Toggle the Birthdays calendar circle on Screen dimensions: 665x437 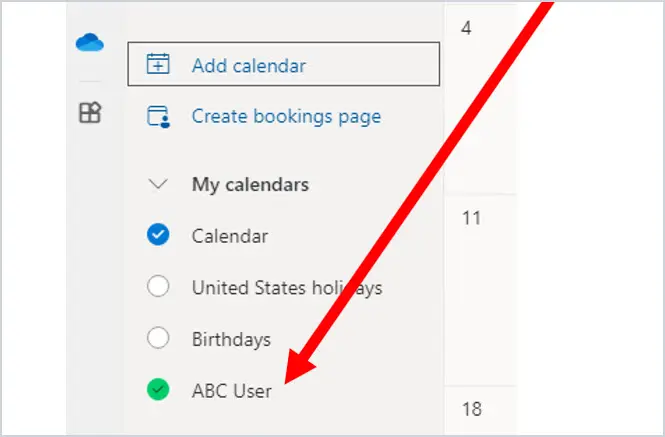point(158,339)
